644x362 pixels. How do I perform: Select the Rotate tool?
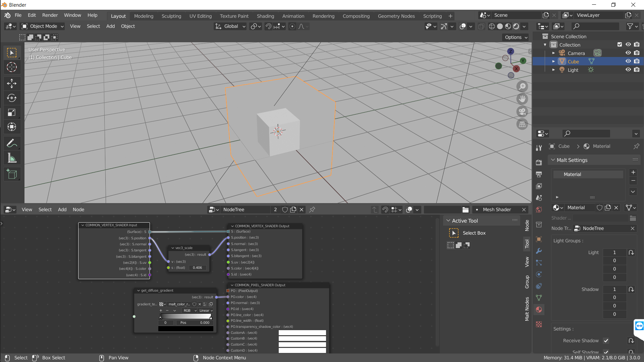pos(12,98)
